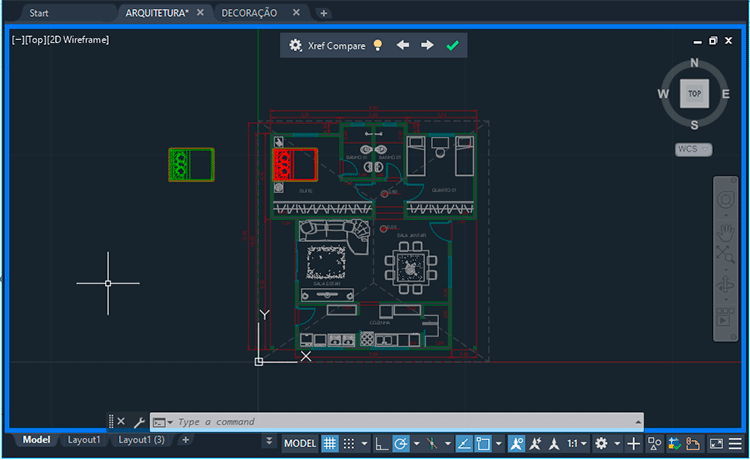Screen dimensions: 750x460
Task: Toggle object snap tracking
Action: coord(463,444)
